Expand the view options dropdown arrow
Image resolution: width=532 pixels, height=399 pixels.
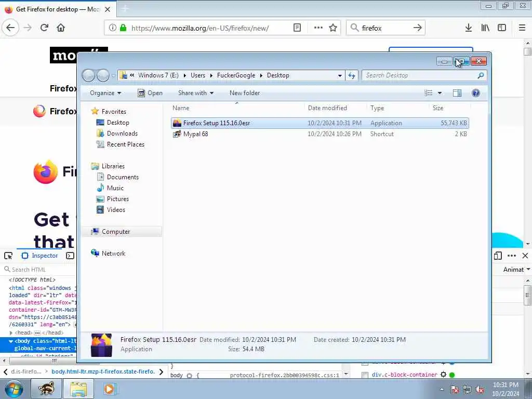[x=440, y=93]
